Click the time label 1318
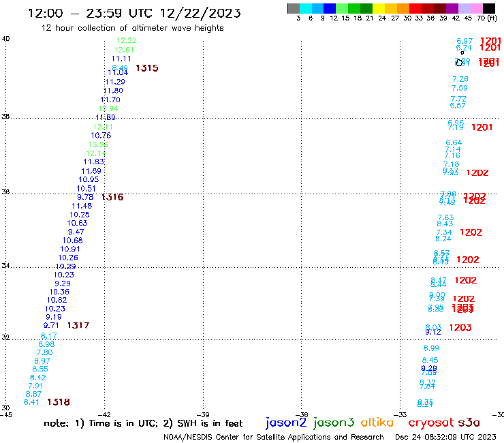Viewport: 504px width, 443px height. [59, 402]
